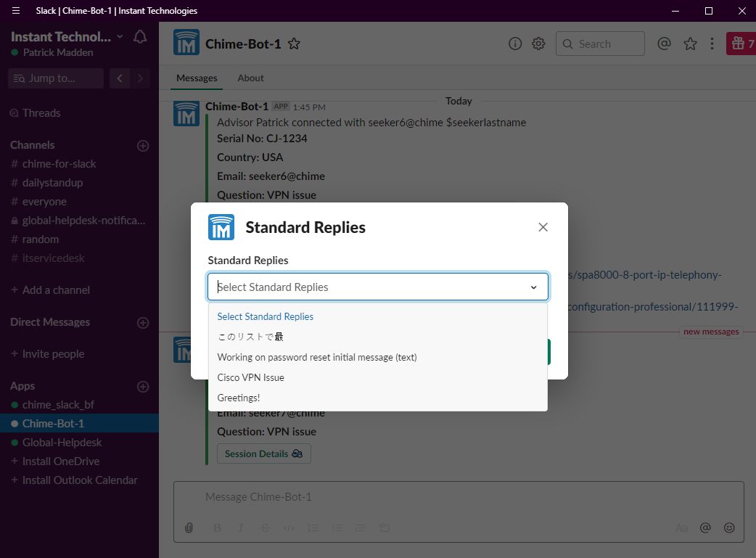Apply italic formatting in the message box
The height and width of the screenshot is (558, 756).
[241, 528]
